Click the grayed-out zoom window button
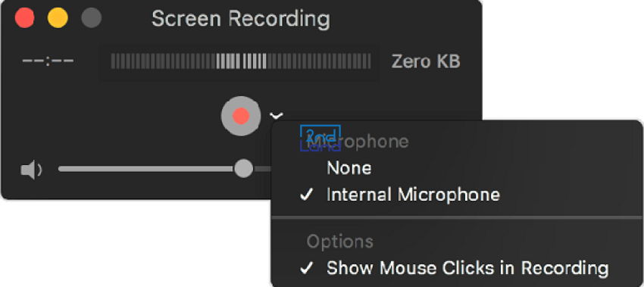 point(91,19)
